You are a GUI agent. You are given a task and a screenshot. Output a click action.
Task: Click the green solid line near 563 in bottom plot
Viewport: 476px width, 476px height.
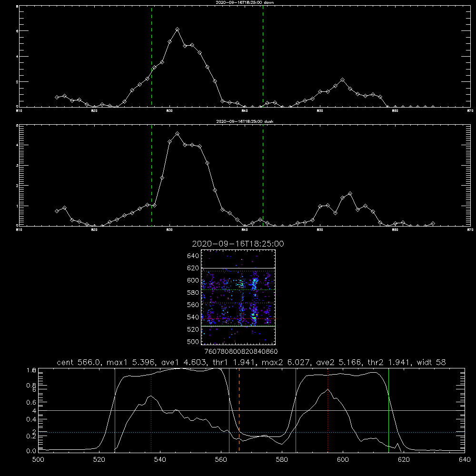click(x=229, y=410)
